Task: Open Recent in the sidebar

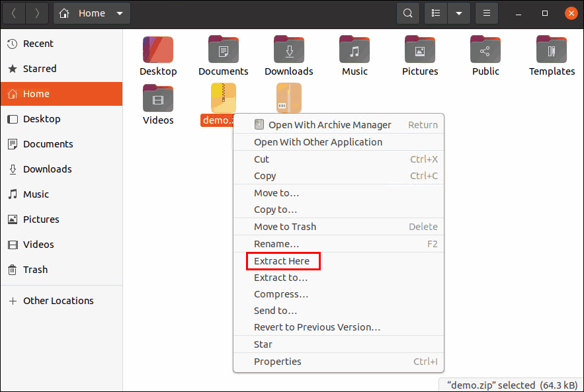Action: pyautogui.click(x=62, y=44)
